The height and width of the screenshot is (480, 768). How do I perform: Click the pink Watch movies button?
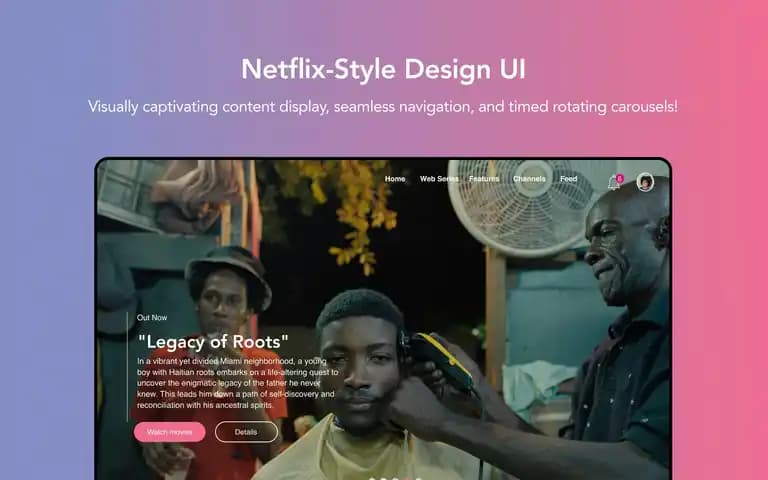click(169, 432)
